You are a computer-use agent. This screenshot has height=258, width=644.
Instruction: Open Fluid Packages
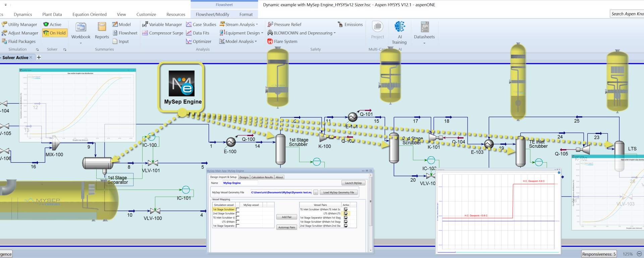coord(18,41)
